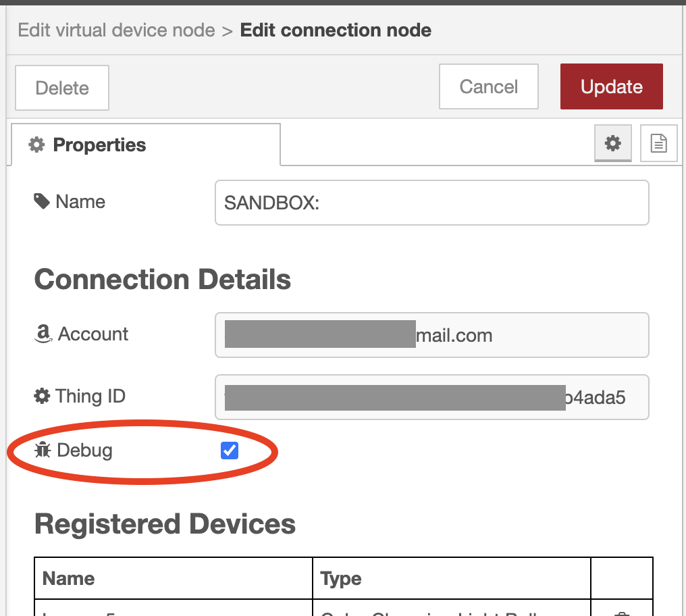Go back to Edit virtual device node
The image size is (686, 616).
[116, 30]
